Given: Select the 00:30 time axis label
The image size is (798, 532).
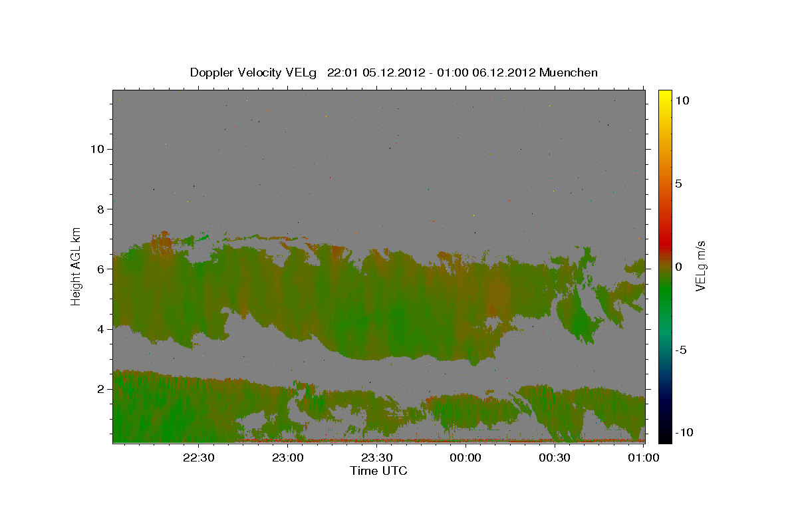Looking at the screenshot, I should [x=555, y=458].
